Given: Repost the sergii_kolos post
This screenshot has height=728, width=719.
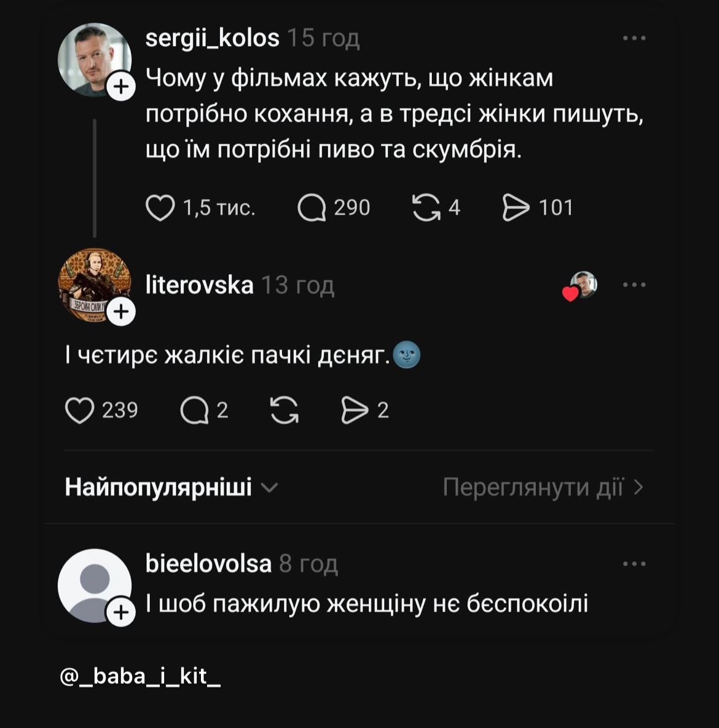Looking at the screenshot, I should [x=426, y=208].
